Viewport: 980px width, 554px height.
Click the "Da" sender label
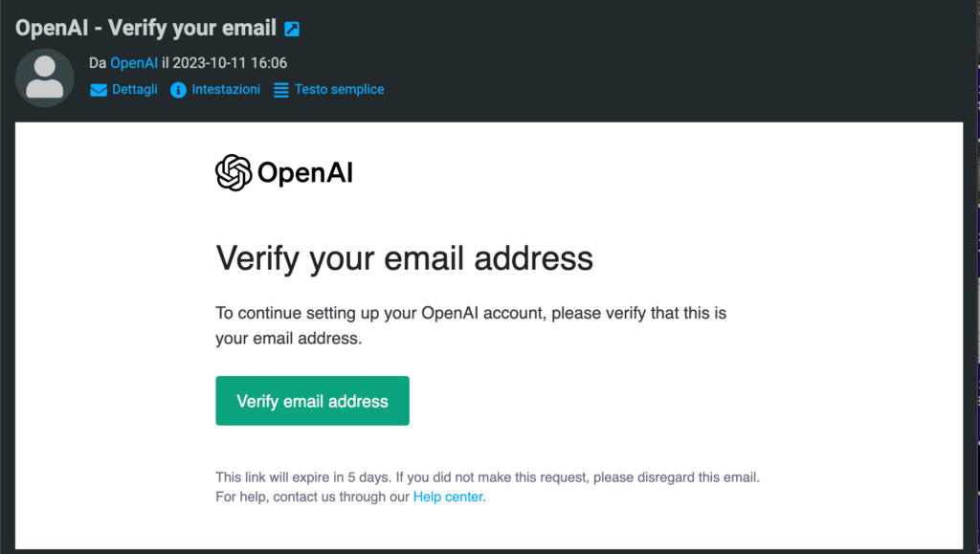(98, 63)
